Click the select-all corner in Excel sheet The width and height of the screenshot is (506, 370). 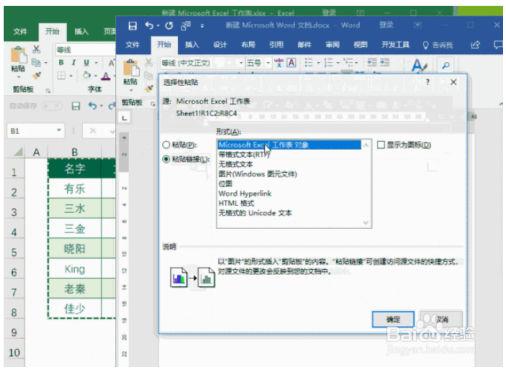18,152
